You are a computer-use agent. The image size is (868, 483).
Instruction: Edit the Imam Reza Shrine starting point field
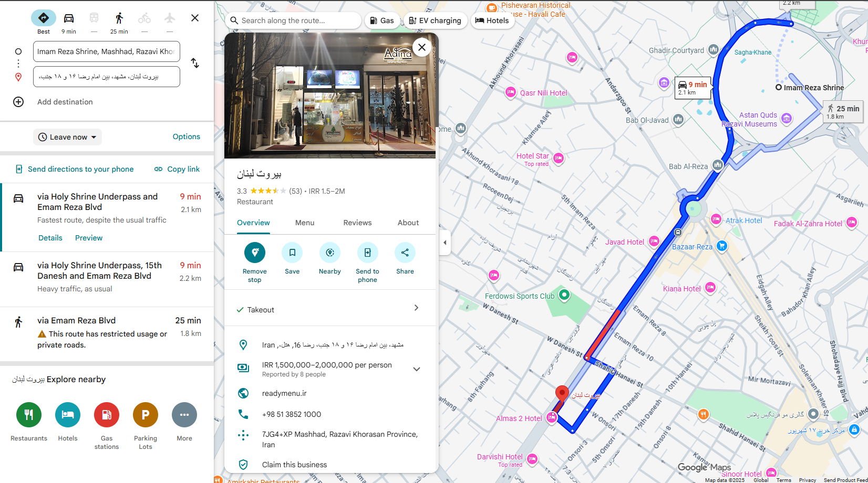[107, 51]
